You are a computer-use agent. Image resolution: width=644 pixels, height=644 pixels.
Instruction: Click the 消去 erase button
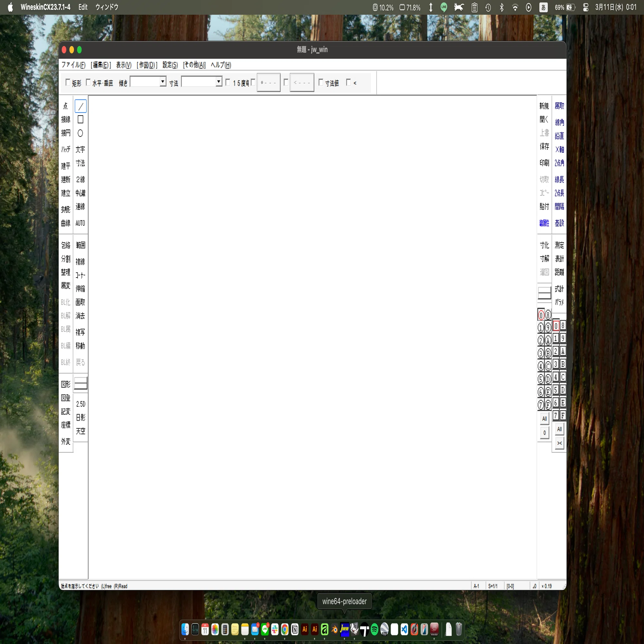point(80,316)
